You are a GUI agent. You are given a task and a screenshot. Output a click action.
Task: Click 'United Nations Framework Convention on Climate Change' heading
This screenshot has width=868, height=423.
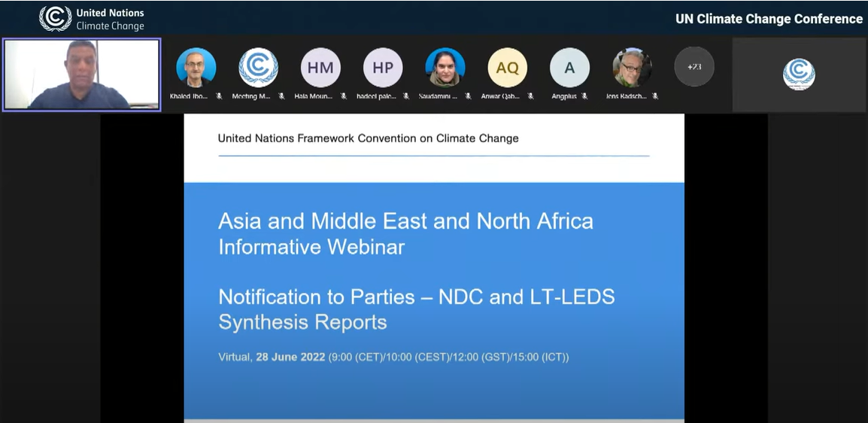click(368, 138)
